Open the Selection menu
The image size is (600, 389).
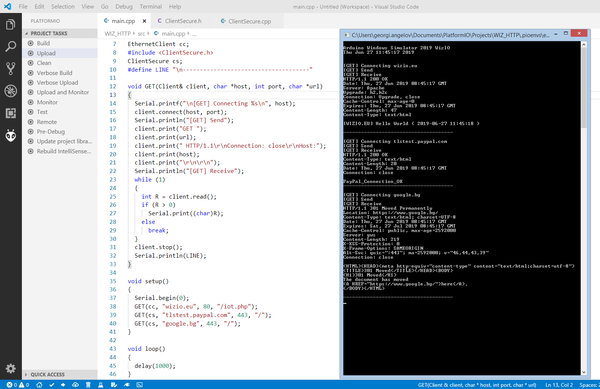[x=63, y=7]
